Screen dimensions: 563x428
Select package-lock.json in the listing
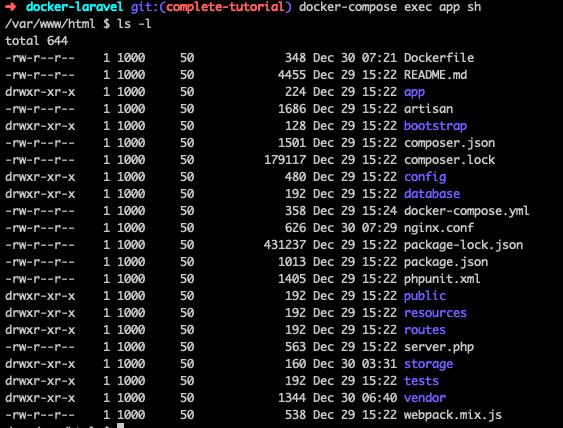pyautogui.click(x=464, y=245)
